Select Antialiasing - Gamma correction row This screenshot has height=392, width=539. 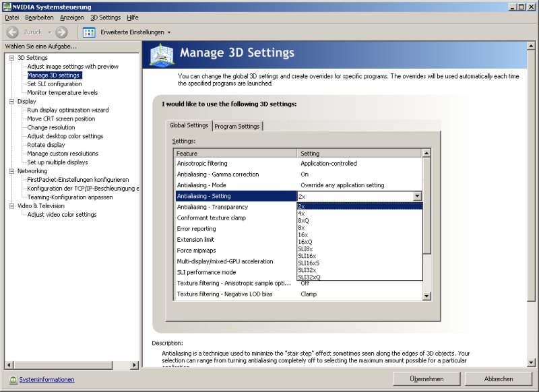(298, 174)
